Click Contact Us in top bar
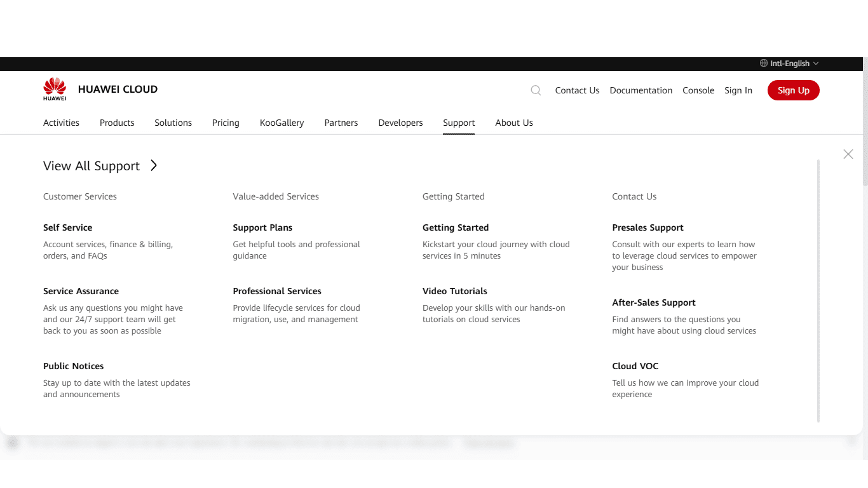Viewport: 868px width, 488px height. pyautogui.click(x=577, y=90)
